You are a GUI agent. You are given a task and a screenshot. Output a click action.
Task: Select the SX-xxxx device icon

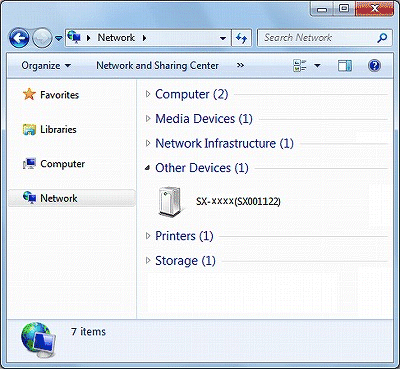[171, 201]
